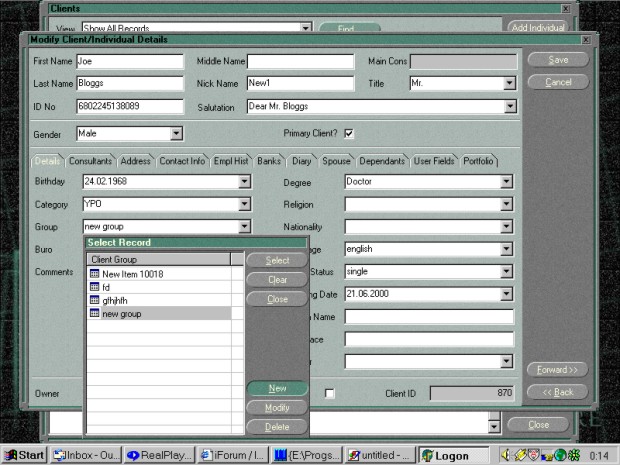
Task: Click Modify in Select Record dialog
Action: pos(277,408)
